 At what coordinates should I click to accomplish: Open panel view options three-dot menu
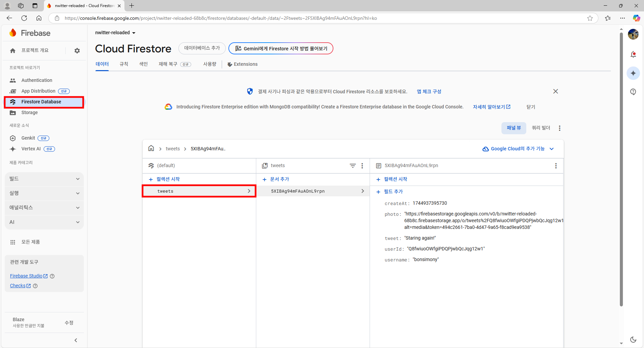[x=559, y=128]
